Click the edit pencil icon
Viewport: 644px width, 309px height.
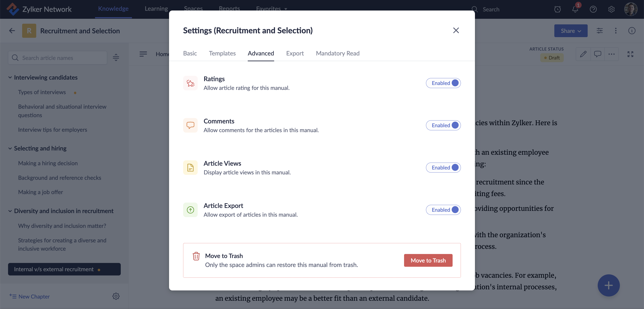583,54
